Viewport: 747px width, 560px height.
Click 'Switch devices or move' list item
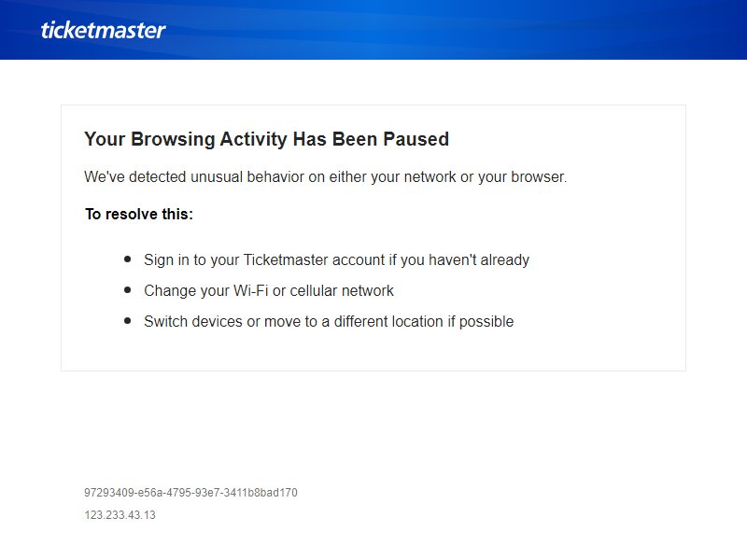coord(329,321)
